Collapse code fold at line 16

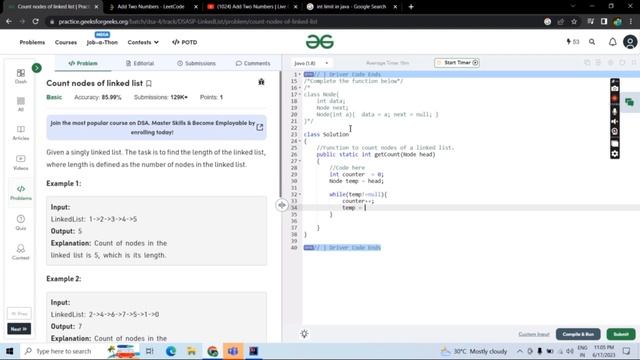tap(300, 88)
